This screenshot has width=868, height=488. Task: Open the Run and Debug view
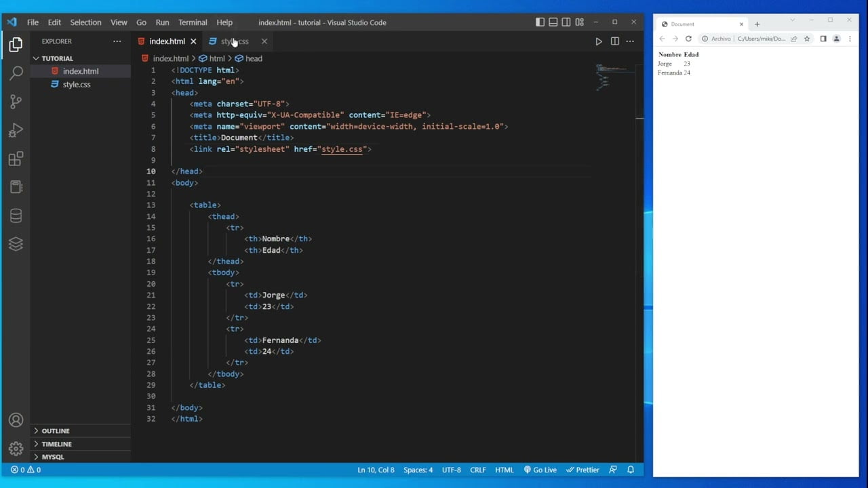point(16,130)
